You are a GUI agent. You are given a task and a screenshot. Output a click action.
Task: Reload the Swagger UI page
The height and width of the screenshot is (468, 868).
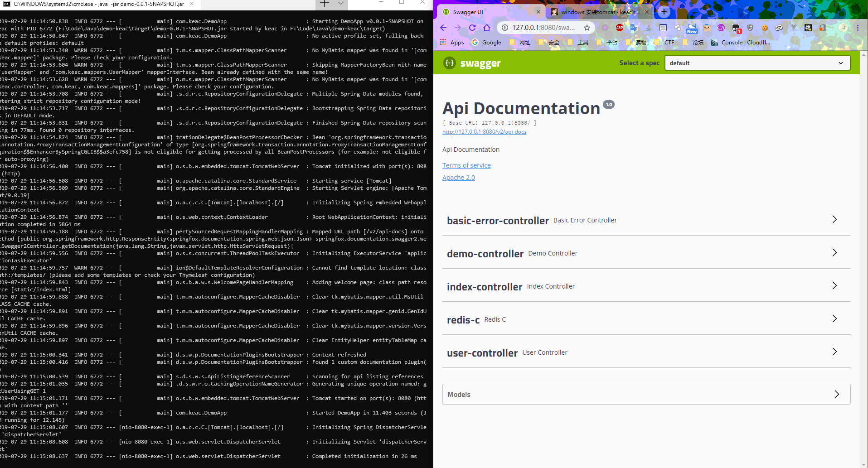tap(472, 28)
